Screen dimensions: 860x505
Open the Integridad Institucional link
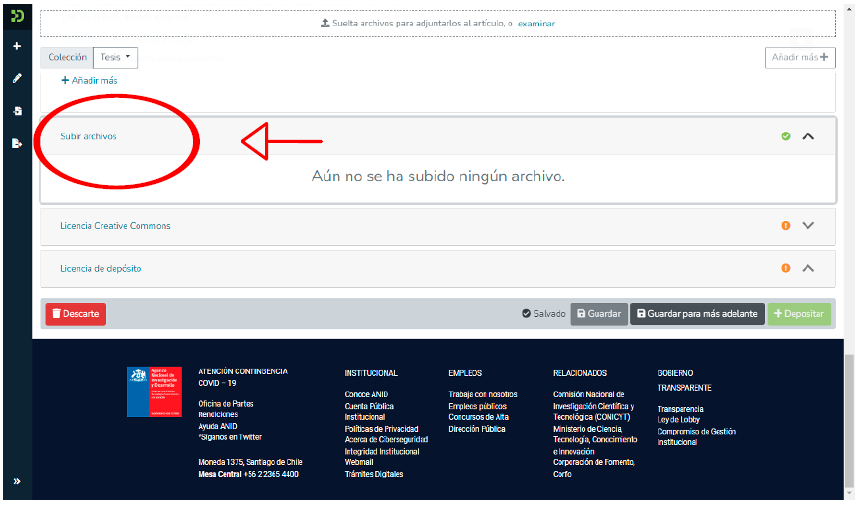click(x=382, y=452)
